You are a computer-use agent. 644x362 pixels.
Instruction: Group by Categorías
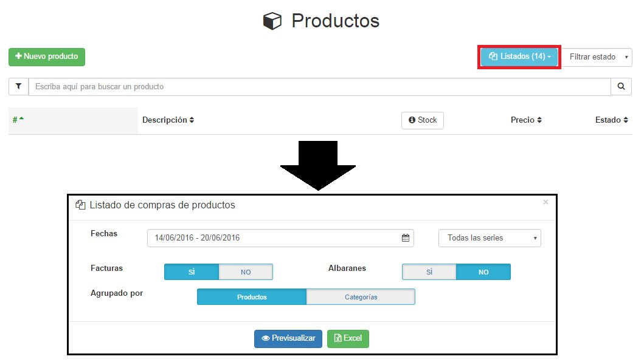[x=361, y=297]
